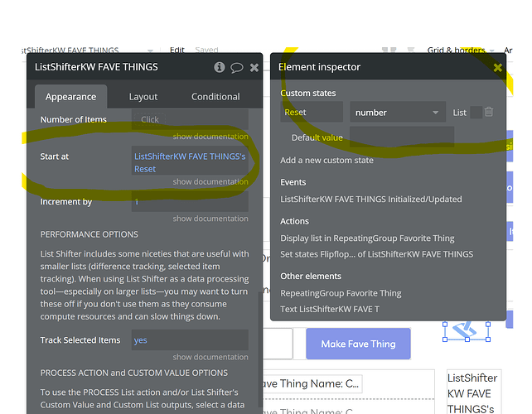Select Text ListShifterKW FAVE T element
The width and height of the screenshot is (532, 414).
click(330, 309)
